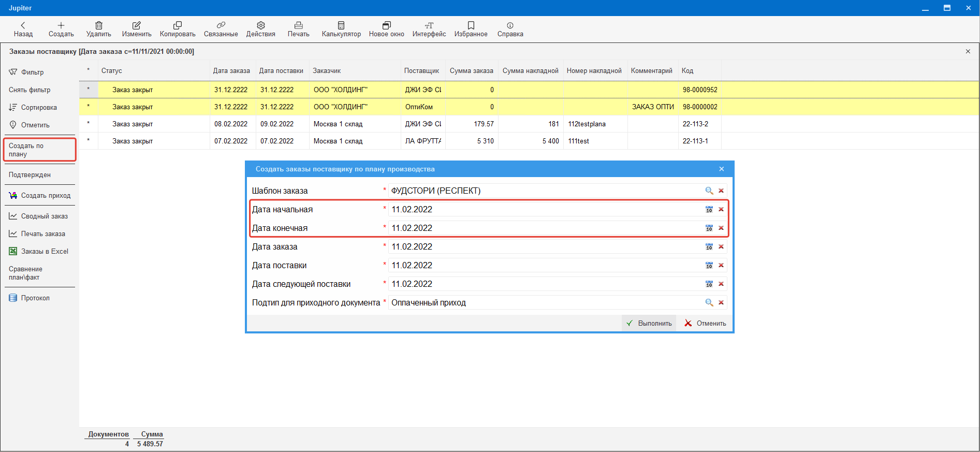980x452 pixels.
Task: Sort by the Статус column header
Action: pyautogui.click(x=154, y=70)
